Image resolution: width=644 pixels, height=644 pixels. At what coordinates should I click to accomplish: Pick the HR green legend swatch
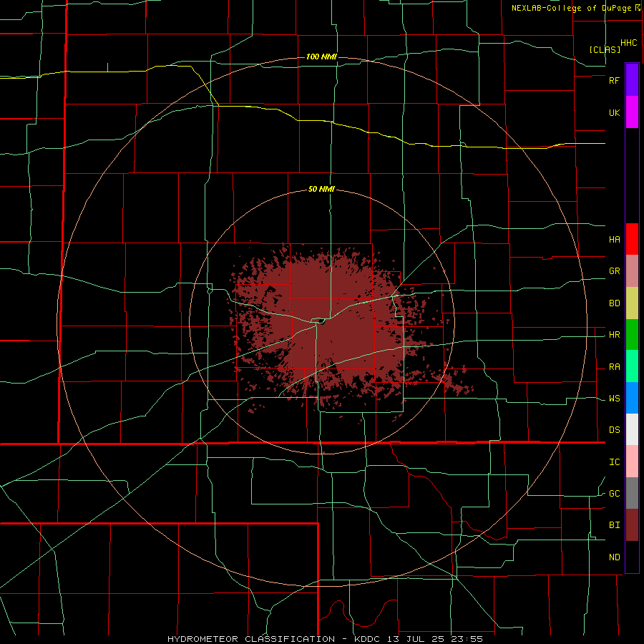click(x=632, y=335)
